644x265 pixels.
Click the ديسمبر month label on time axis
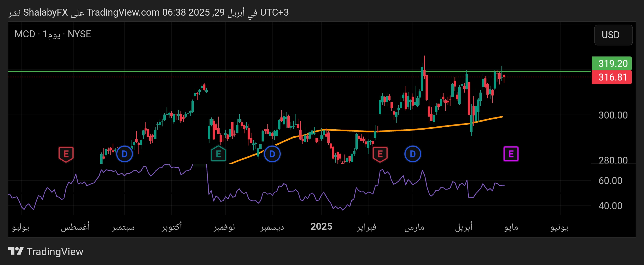point(272,227)
